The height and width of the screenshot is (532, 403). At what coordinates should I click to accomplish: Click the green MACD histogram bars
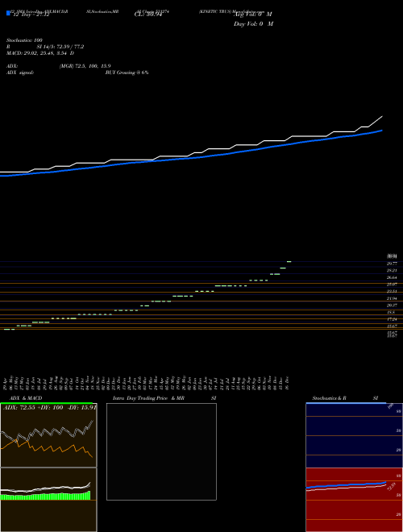[45, 497]
